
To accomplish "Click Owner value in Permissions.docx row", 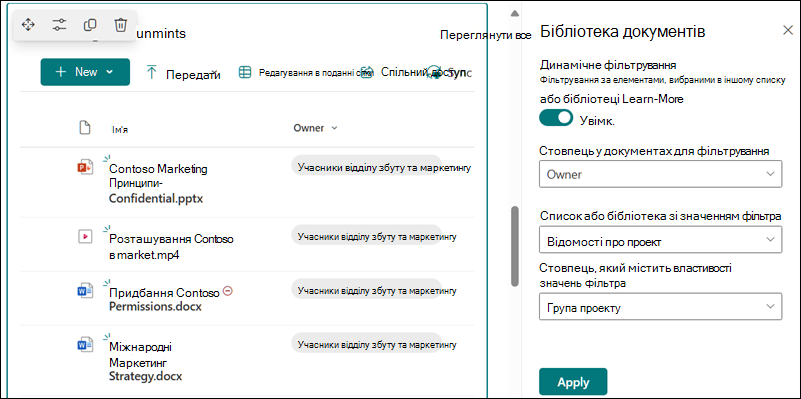I will [377, 291].
